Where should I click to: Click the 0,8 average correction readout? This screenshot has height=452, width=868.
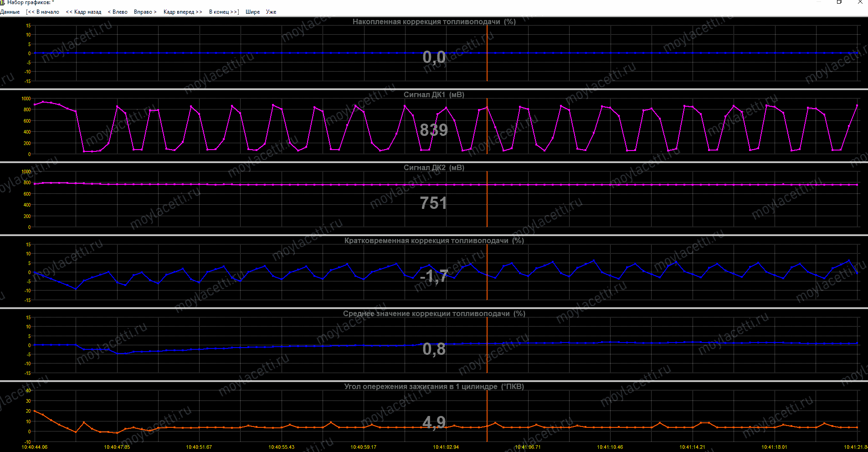click(x=434, y=349)
